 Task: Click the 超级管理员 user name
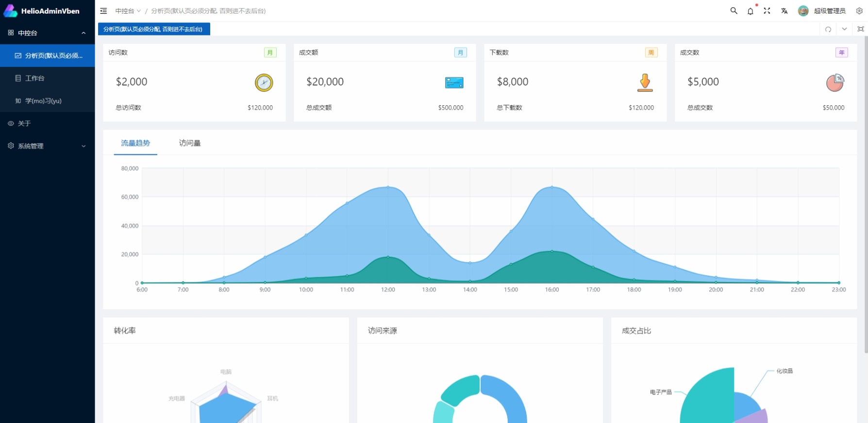click(x=830, y=11)
